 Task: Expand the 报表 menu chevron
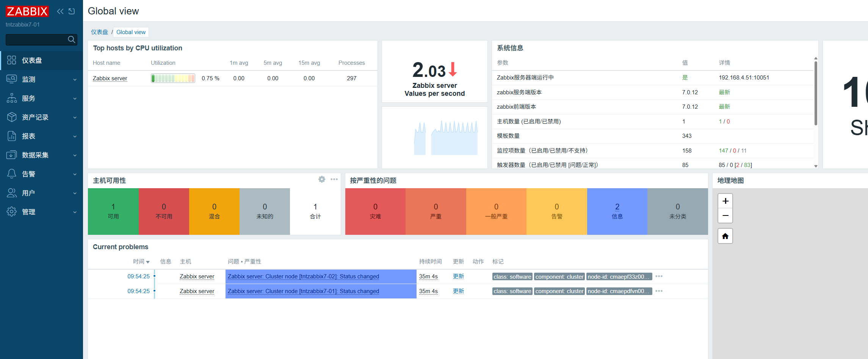tap(75, 136)
